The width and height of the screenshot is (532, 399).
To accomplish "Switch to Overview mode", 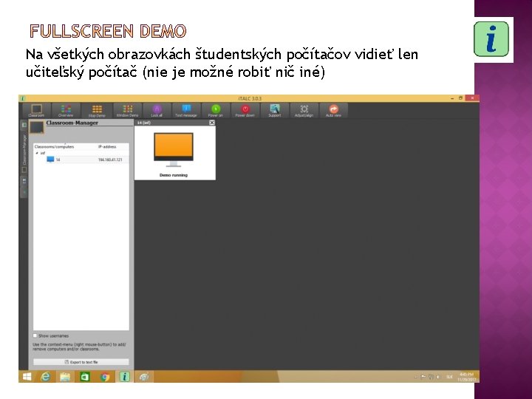I will 66,110.
